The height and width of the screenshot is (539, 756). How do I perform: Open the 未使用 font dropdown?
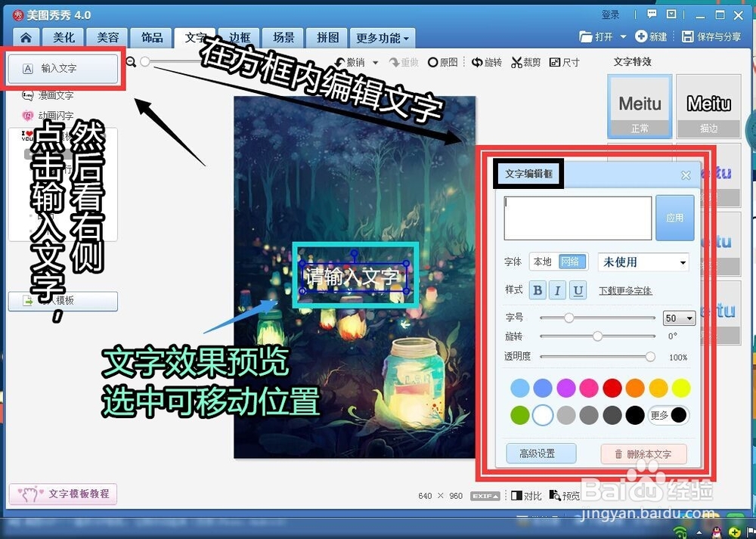643,262
